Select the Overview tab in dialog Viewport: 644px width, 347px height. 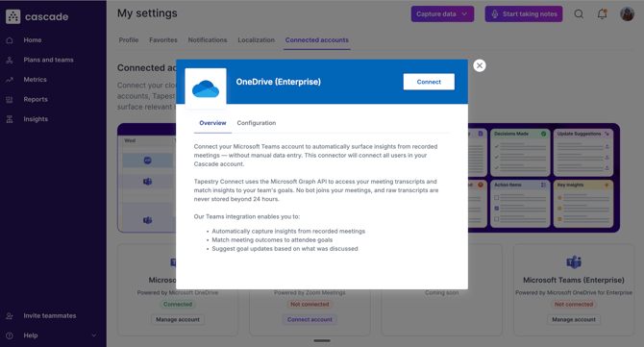coord(212,123)
